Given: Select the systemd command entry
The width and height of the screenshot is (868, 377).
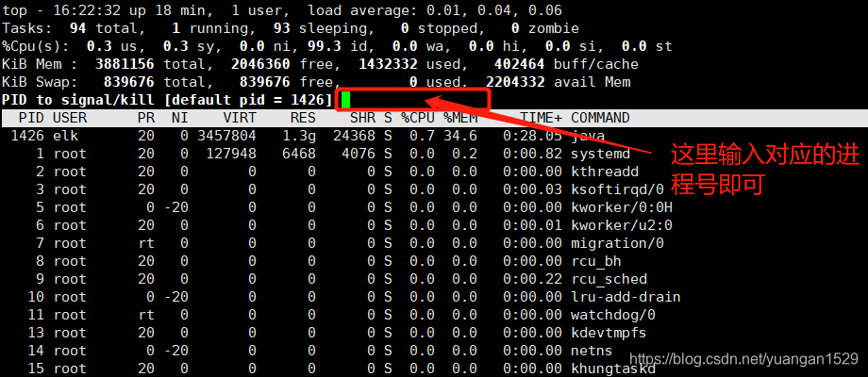Looking at the screenshot, I should [600, 154].
